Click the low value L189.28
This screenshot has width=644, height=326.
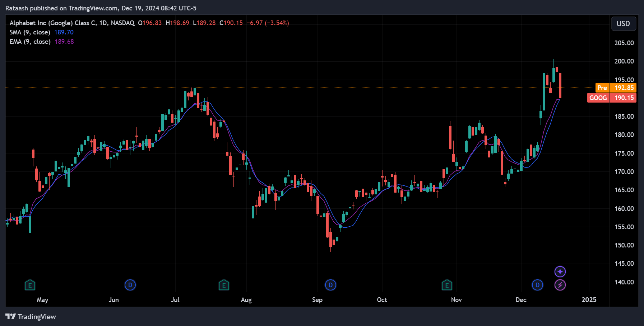coord(204,23)
